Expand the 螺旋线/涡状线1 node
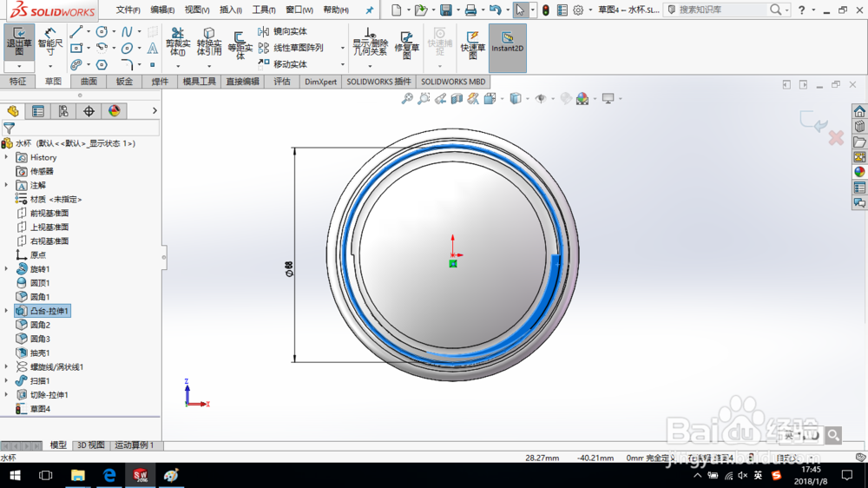Screen dimensions: 868x488 tap(7, 366)
